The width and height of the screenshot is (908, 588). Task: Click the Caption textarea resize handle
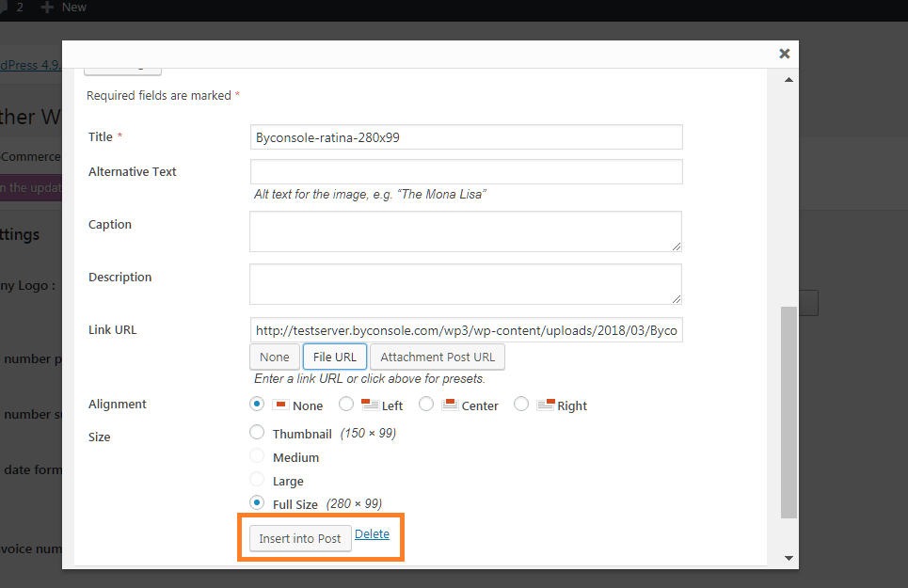pos(677,246)
